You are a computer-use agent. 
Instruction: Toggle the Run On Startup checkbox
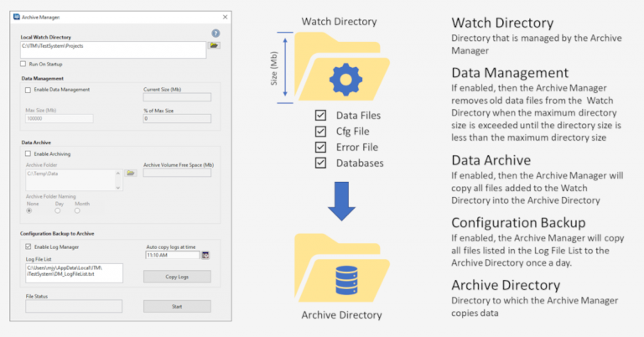pyautogui.click(x=23, y=64)
